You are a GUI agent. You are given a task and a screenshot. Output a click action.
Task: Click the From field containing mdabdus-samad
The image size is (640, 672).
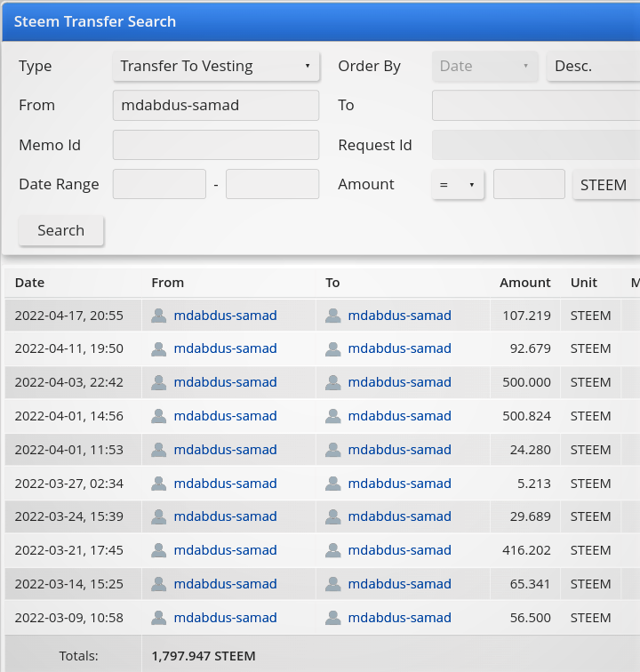point(216,106)
